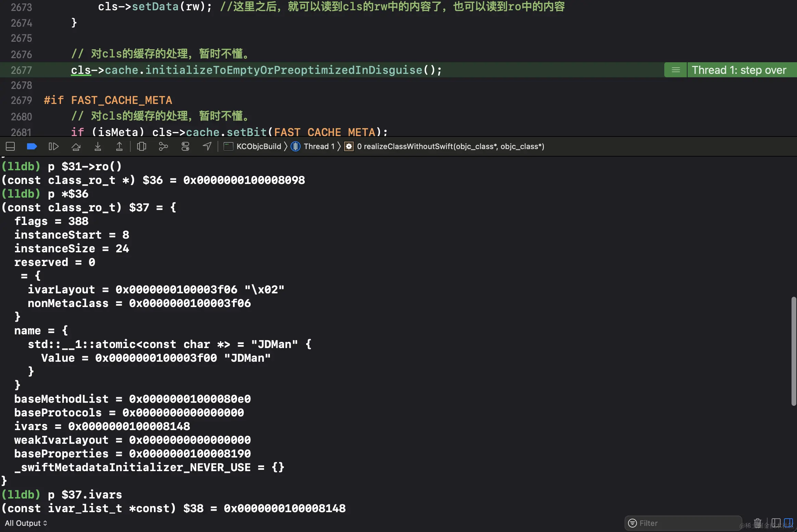This screenshot has width=797, height=532.
Task: Click 'initializeToEmptyOrPreoptimizedInDisguise' method name
Action: coord(284,70)
